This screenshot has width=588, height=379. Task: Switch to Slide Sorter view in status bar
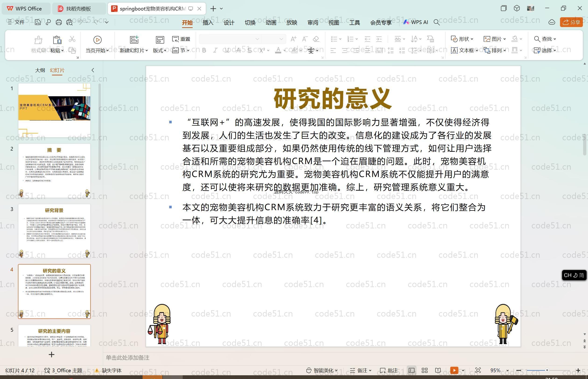pyautogui.click(x=424, y=370)
